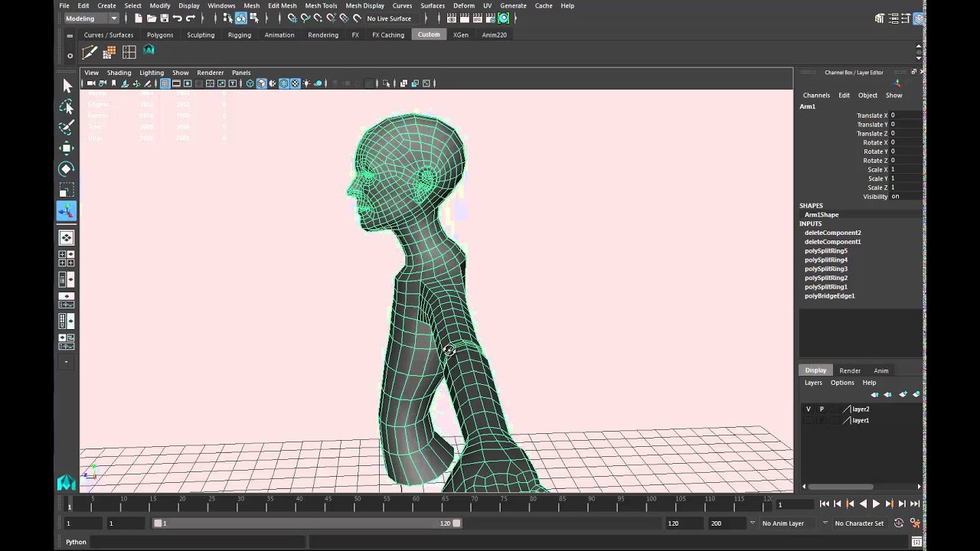Switch to the Render layer tab
Viewport: 980px width, 551px height.
(x=850, y=370)
